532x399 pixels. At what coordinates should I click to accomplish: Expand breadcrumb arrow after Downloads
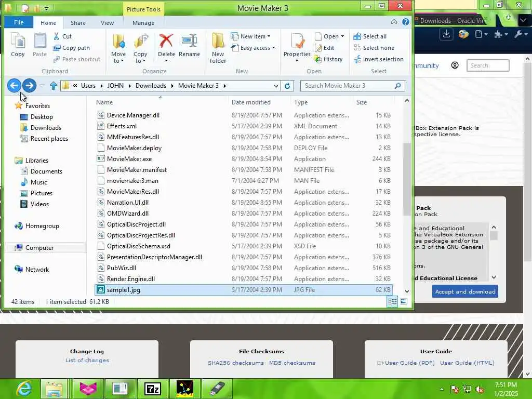pyautogui.click(x=172, y=86)
